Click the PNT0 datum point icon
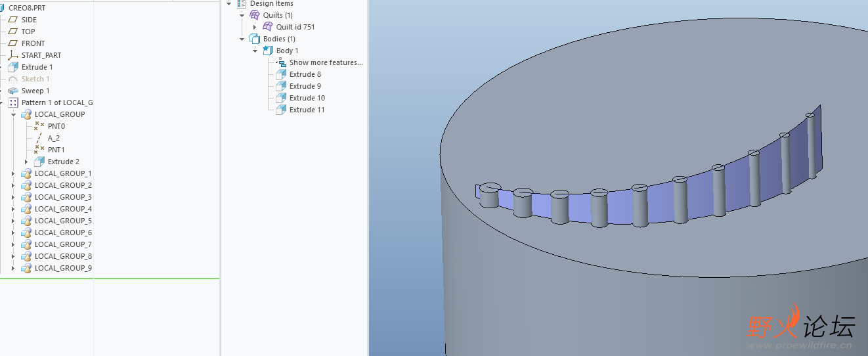The image size is (868, 356). point(39,126)
